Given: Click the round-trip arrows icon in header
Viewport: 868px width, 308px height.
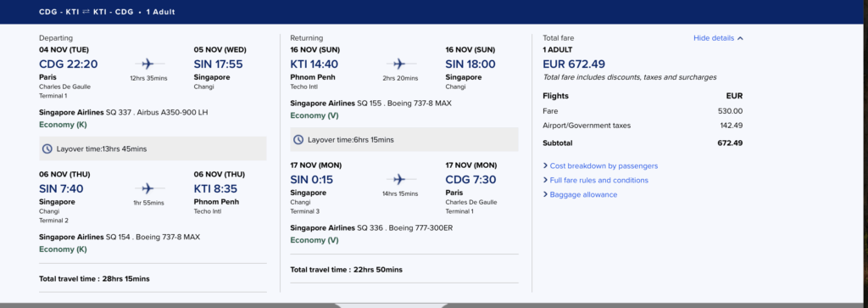Looking at the screenshot, I should [x=86, y=12].
